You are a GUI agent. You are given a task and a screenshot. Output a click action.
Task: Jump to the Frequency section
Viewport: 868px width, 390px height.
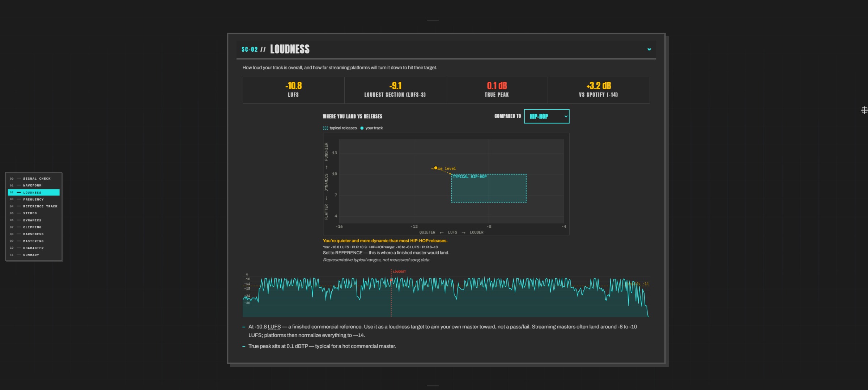tap(34, 199)
